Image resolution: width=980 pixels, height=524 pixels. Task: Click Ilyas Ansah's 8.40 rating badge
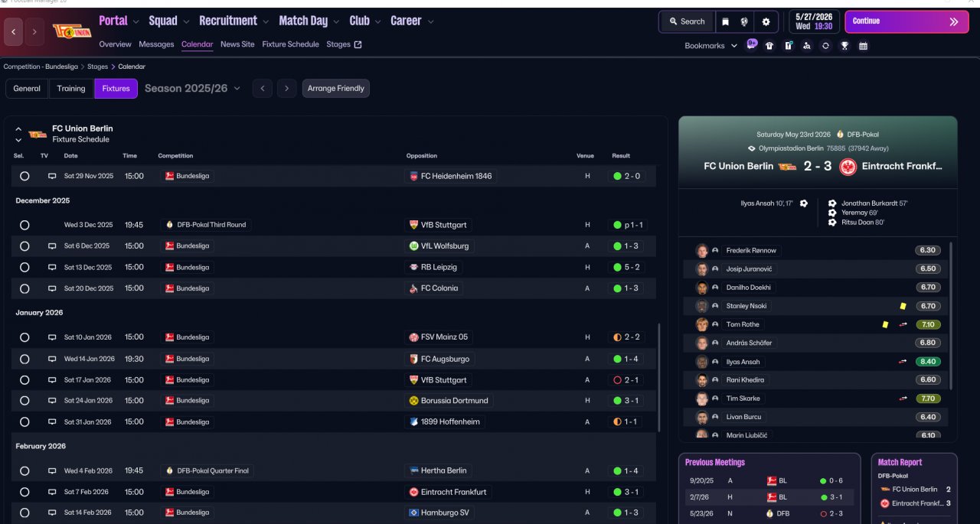[928, 362]
